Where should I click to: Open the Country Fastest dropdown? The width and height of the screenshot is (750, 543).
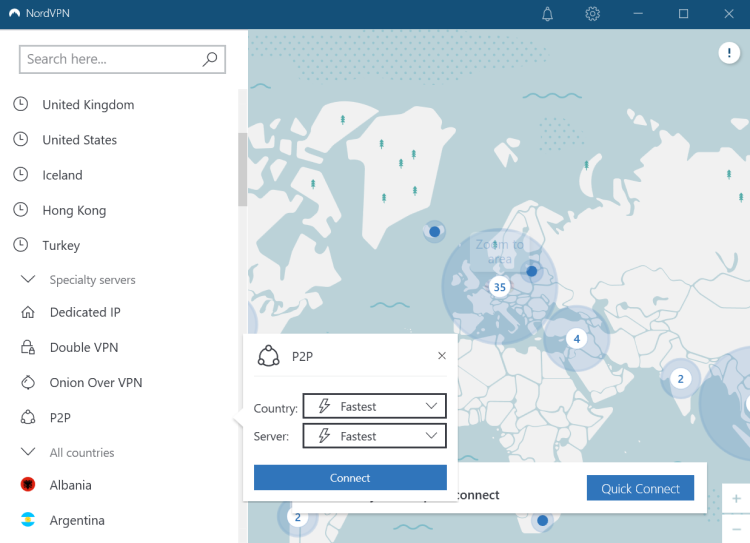(375, 406)
